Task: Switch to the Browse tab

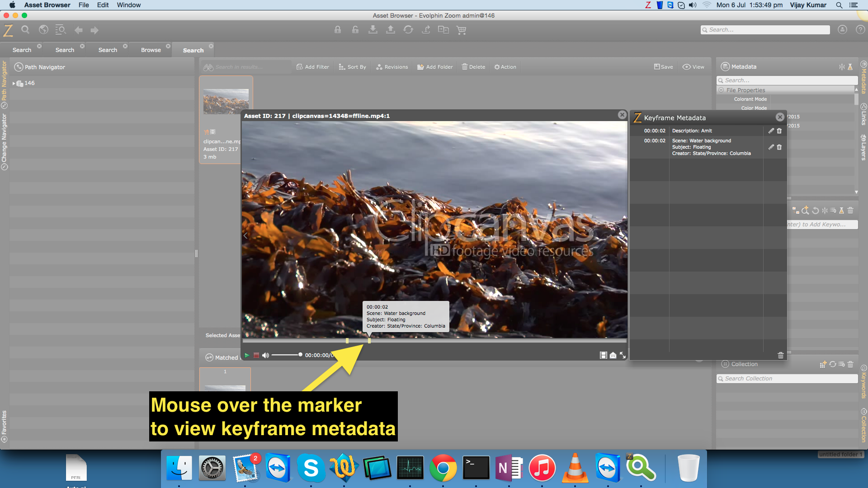Action: click(x=151, y=50)
